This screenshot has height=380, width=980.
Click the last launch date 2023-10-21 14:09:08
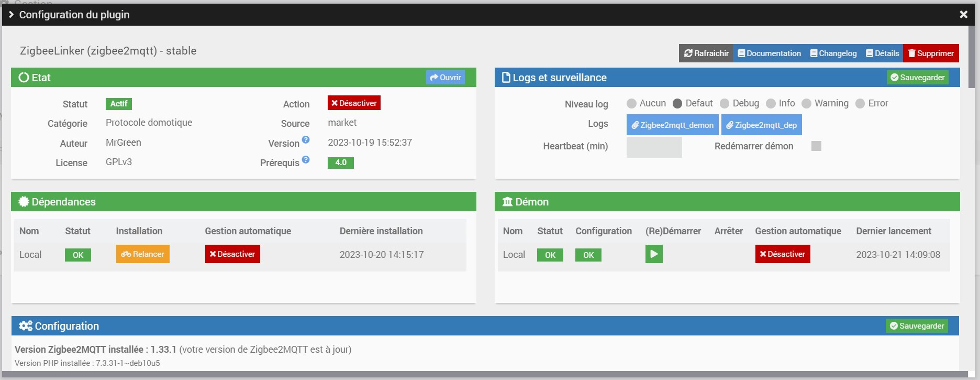(x=898, y=255)
